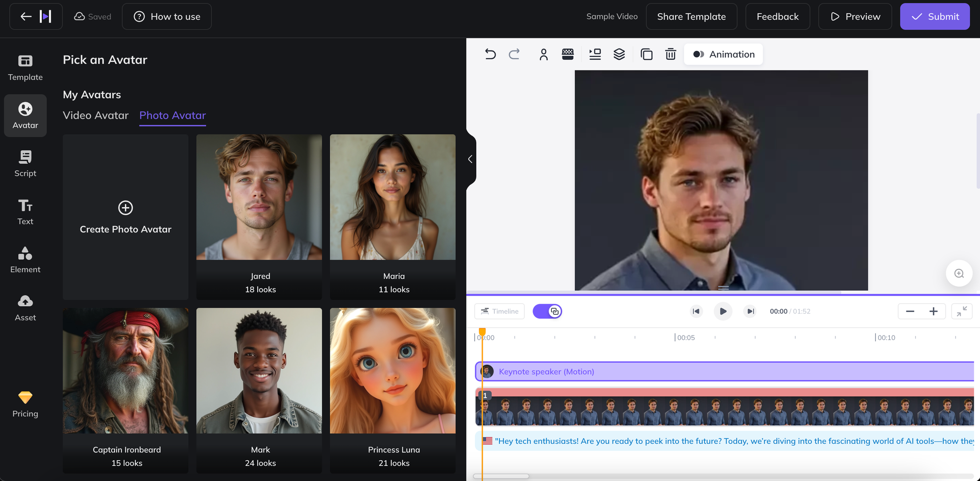Open the Template sidebar panel
980x481 pixels.
(25, 68)
